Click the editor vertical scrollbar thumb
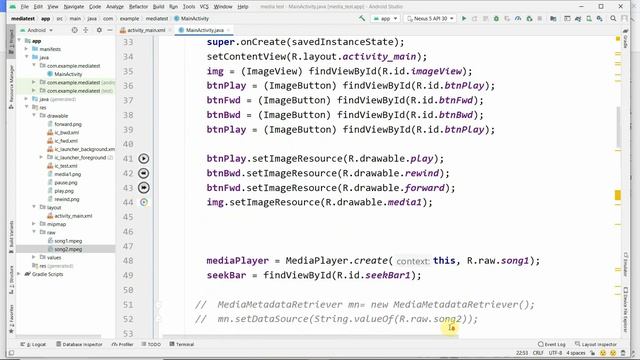This screenshot has height=360, width=640. click(618, 127)
